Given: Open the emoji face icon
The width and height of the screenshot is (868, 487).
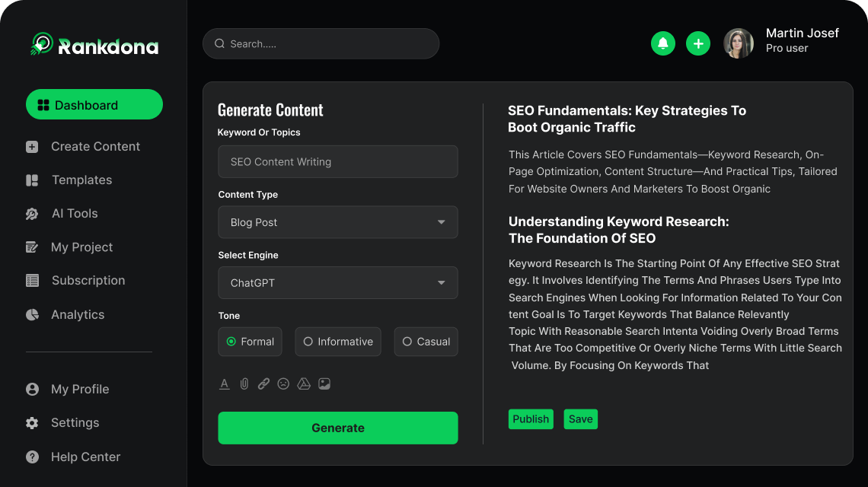Looking at the screenshot, I should [283, 384].
